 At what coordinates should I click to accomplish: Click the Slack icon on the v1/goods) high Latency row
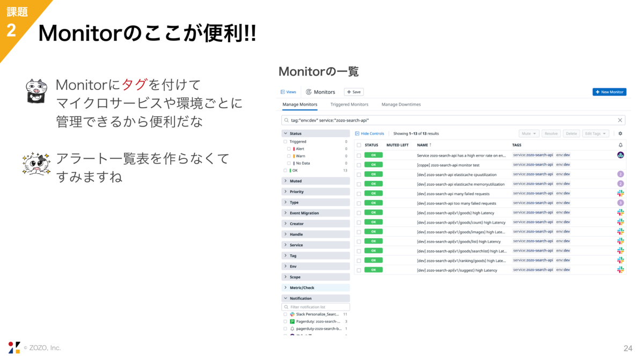pos(620,212)
